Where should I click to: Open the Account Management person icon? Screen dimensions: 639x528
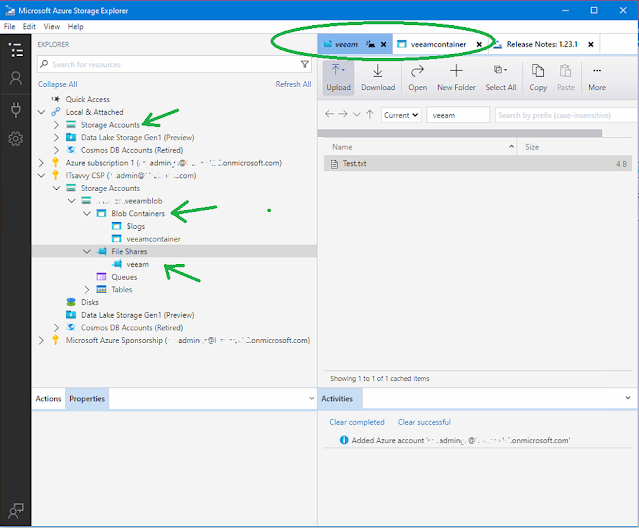point(15,78)
